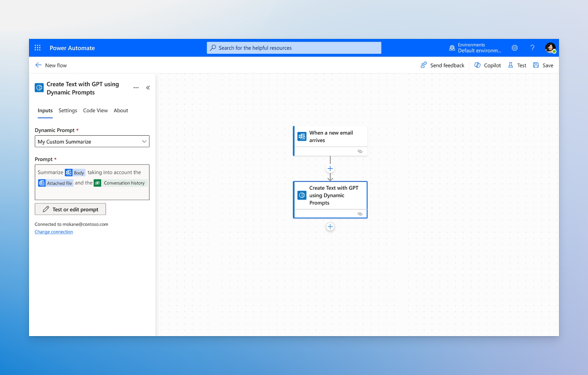Image resolution: width=588 pixels, height=375 pixels.
Task: Open the settings gear icon
Action: pyautogui.click(x=514, y=48)
